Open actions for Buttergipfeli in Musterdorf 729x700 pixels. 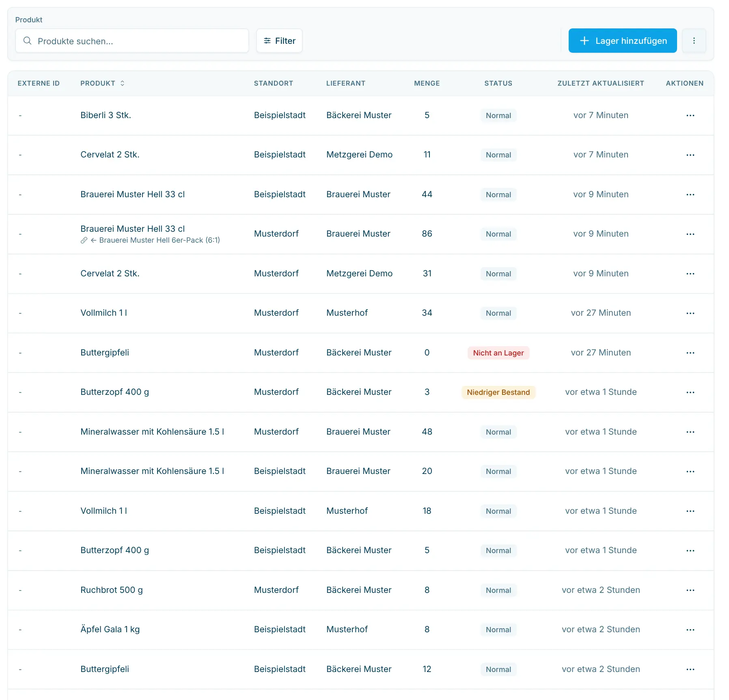(690, 353)
